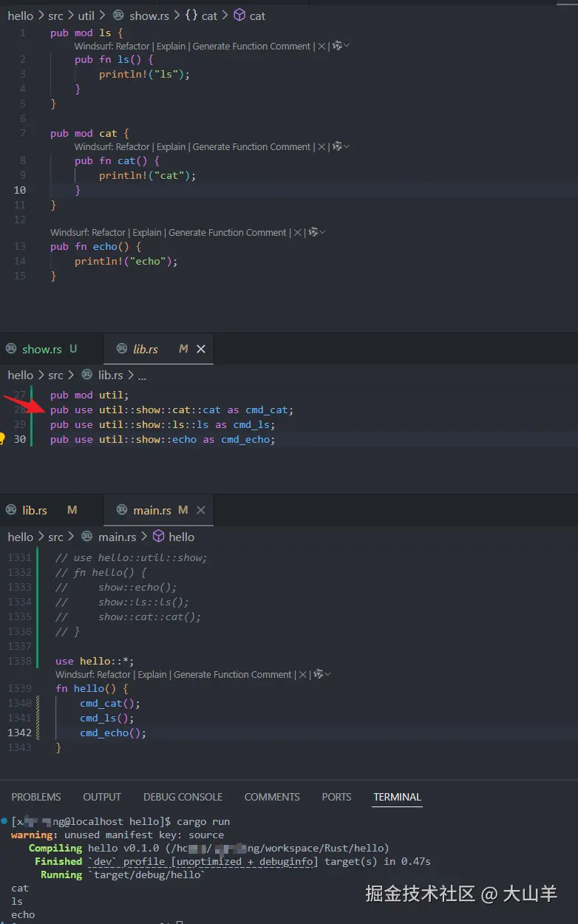Click use hello::*; on line 1338
578x924 pixels.
[x=95, y=661]
